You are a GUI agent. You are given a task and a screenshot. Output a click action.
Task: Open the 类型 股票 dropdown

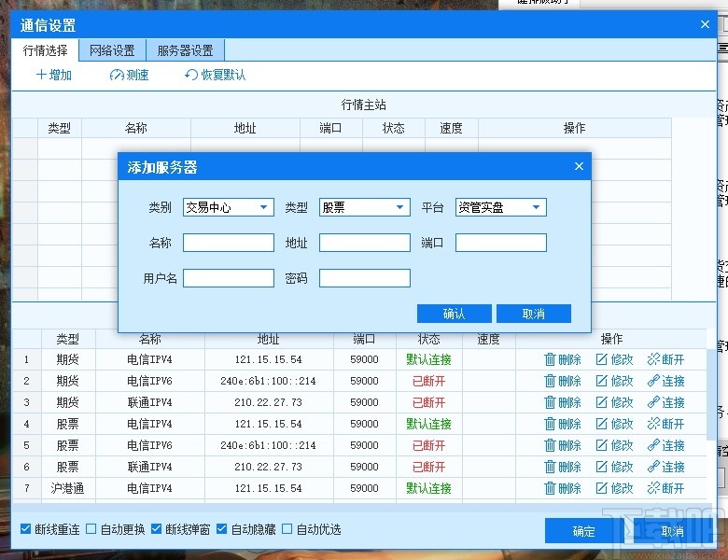364,207
